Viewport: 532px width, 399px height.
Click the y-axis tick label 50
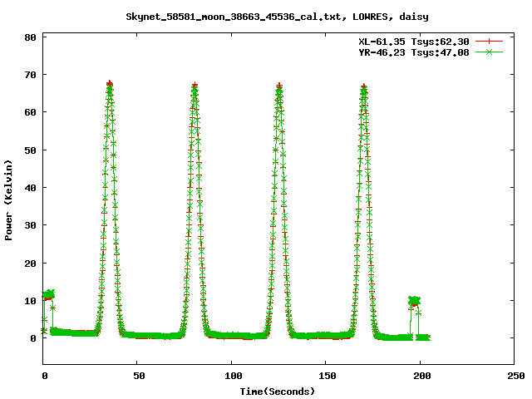[x=30, y=150]
